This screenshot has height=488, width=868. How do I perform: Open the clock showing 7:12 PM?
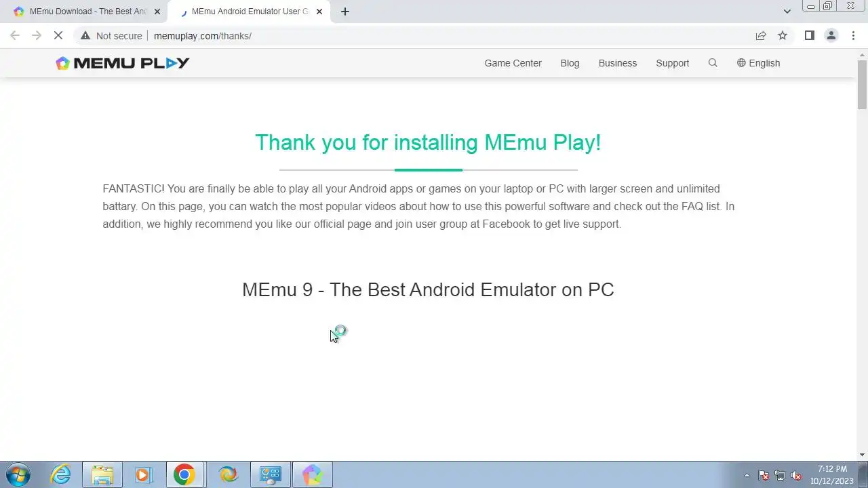click(832, 475)
